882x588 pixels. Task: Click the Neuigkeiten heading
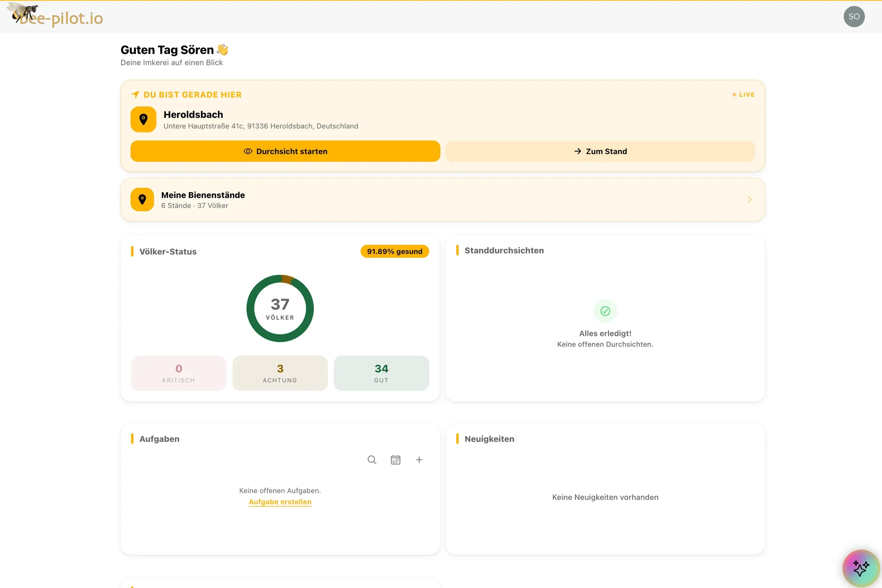tap(490, 439)
